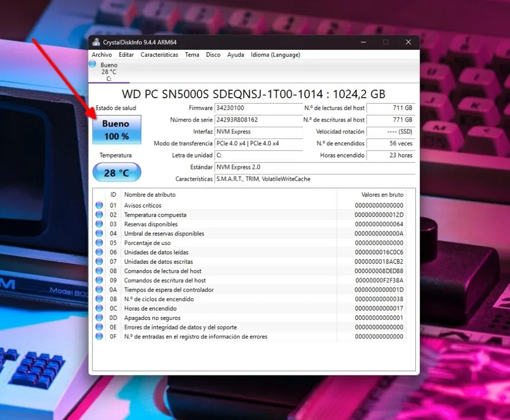Click the Estándar field NVM Express 2.0
The width and height of the screenshot is (510, 420).
coord(315,167)
